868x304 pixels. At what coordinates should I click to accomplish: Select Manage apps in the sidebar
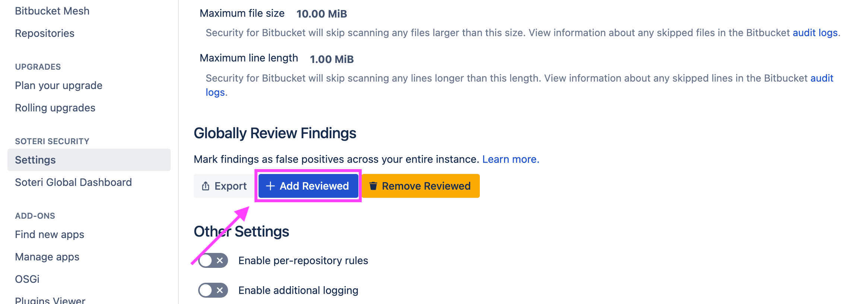[x=47, y=257]
